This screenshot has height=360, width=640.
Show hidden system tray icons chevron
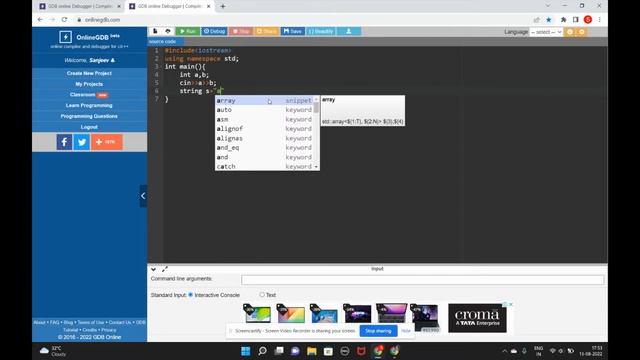(504, 351)
